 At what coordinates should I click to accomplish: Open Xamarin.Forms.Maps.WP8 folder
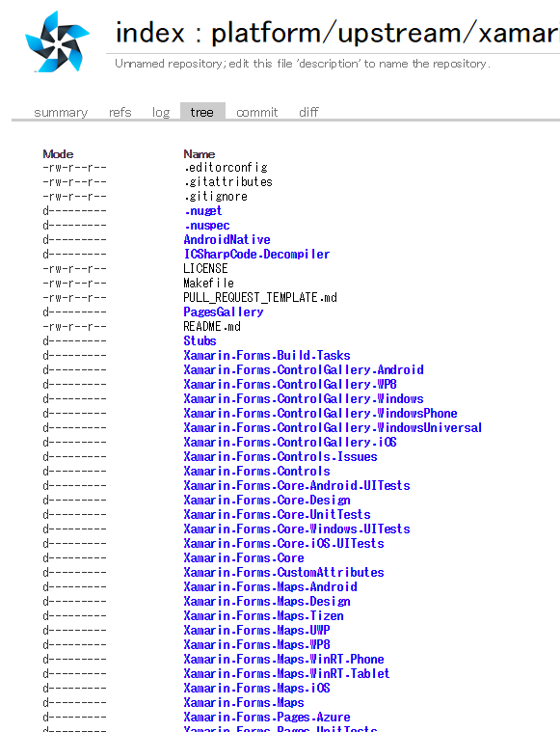coord(256,644)
